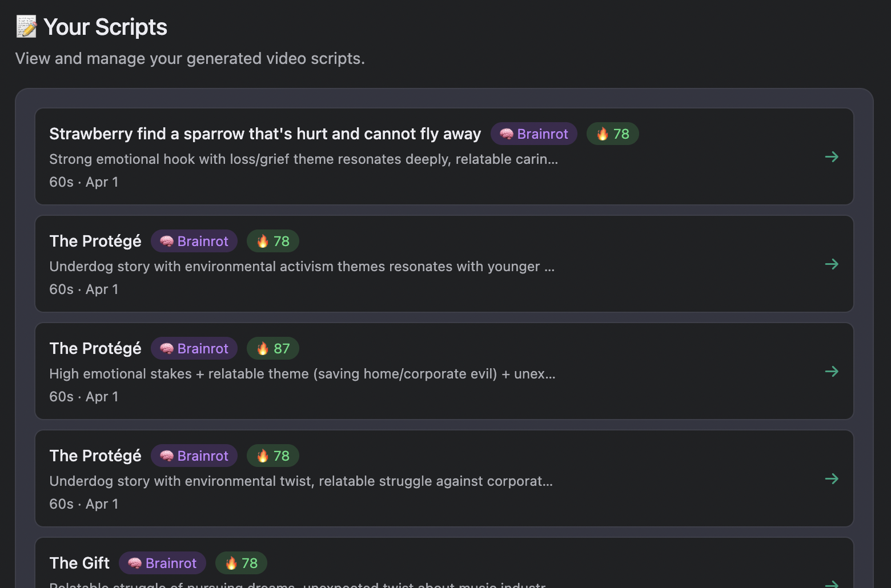Click the Brainrot badge on the 87-score Protégé
891x588 pixels.
194,348
